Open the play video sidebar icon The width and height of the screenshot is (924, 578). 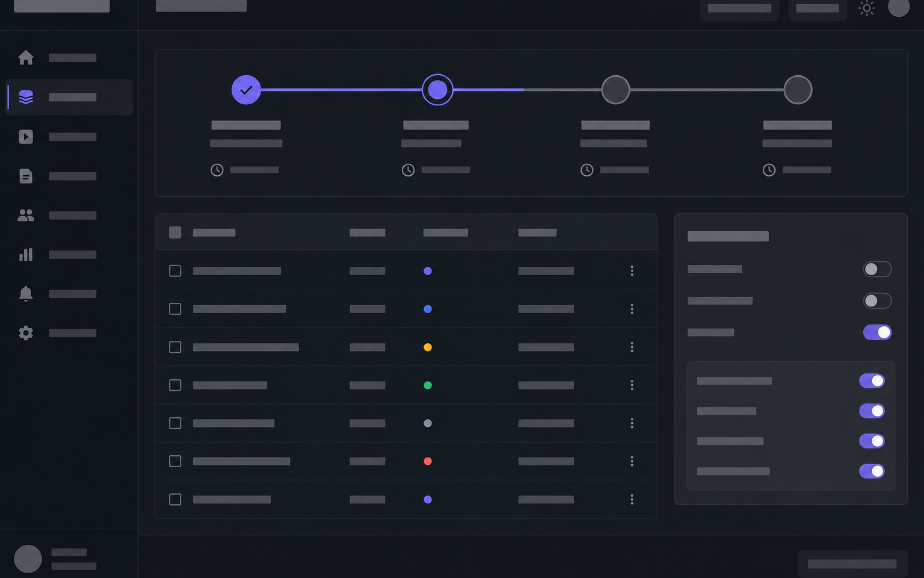coord(26,137)
